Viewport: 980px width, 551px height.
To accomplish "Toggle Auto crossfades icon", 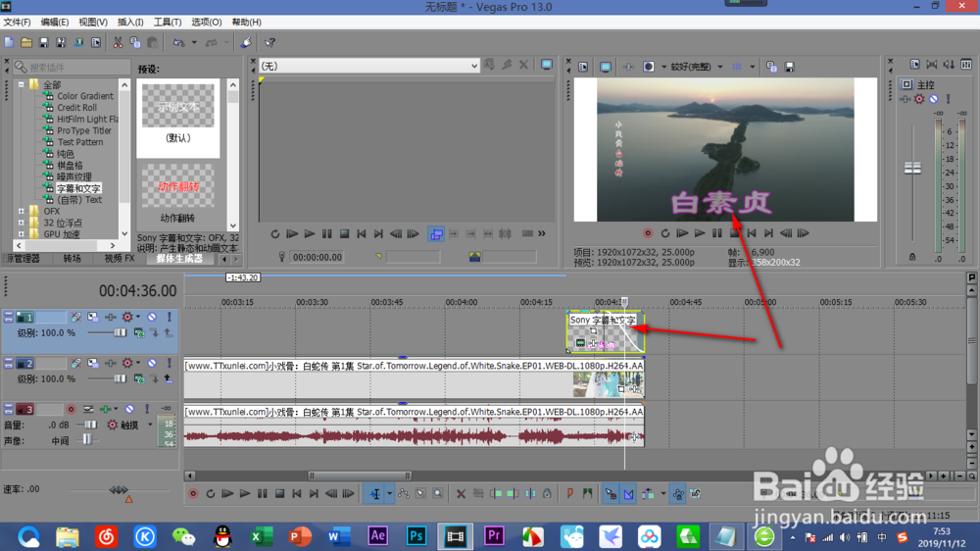I will tap(628, 493).
